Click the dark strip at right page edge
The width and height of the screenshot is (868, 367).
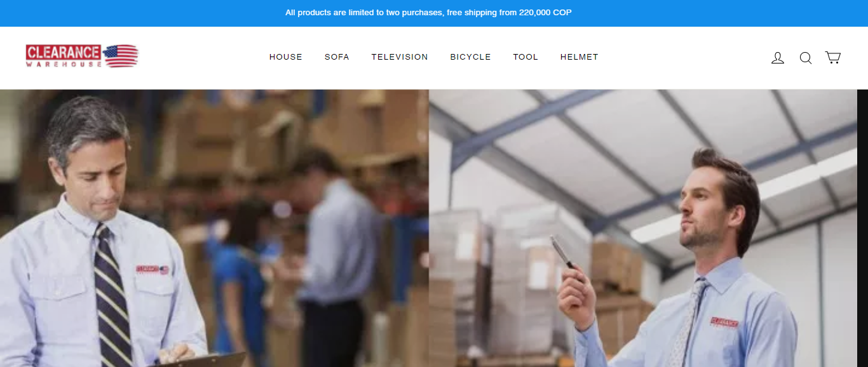(862, 228)
